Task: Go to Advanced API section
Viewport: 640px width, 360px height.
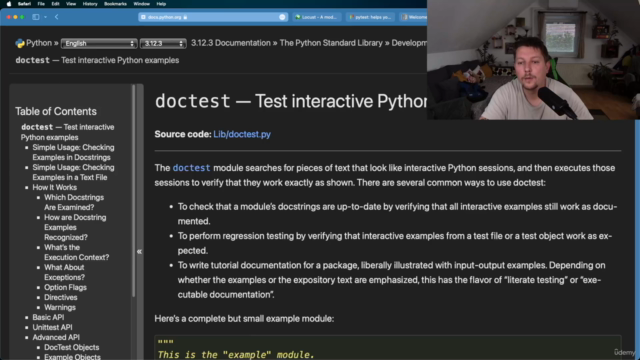Action: click(56, 338)
